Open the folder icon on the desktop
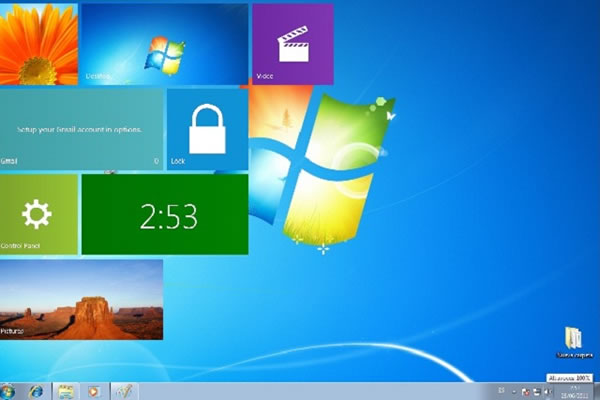 (x=574, y=342)
